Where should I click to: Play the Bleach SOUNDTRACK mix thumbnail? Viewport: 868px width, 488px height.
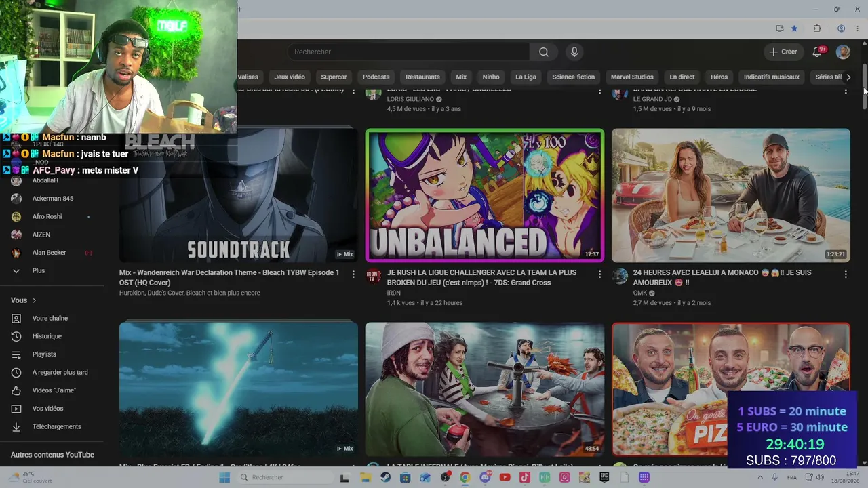[x=238, y=195]
